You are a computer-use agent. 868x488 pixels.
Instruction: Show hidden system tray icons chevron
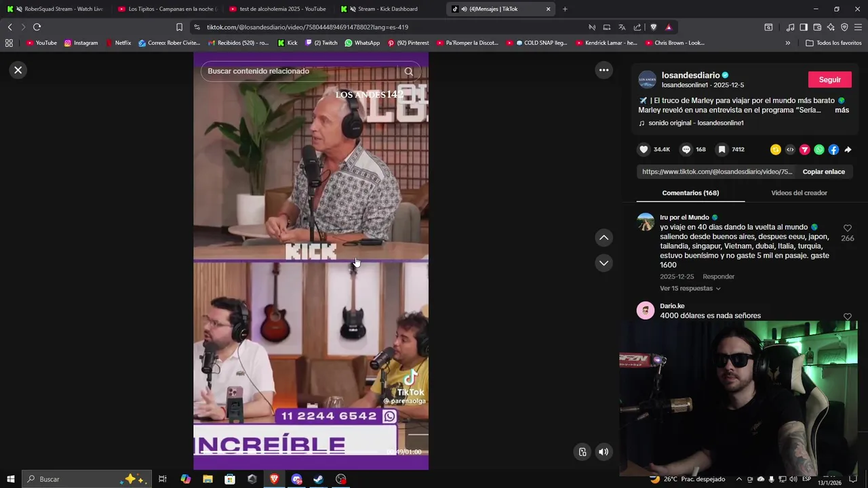pos(738,479)
